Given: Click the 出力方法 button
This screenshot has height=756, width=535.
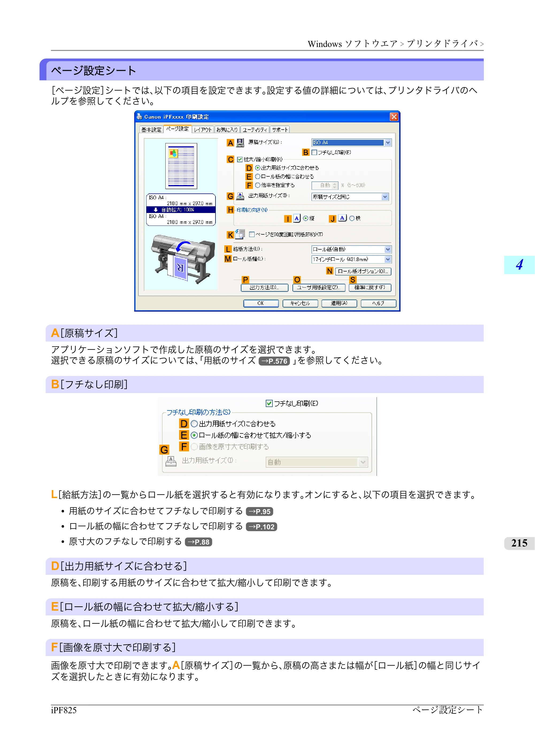Looking at the screenshot, I should point(264,288).
